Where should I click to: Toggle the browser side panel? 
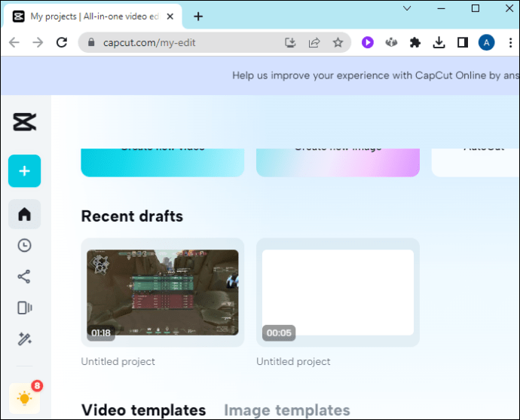tap(463, 42)
